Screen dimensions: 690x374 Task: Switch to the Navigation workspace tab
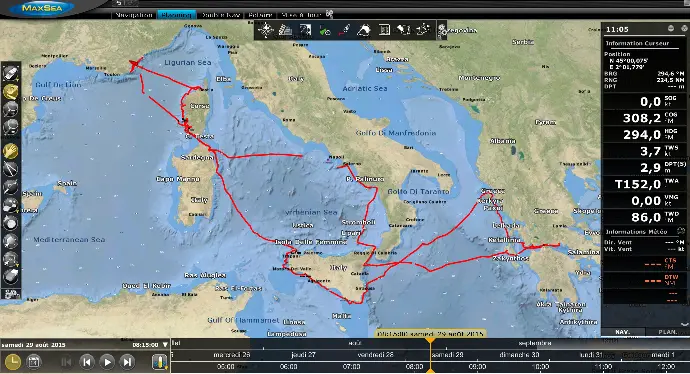point(134,15)
